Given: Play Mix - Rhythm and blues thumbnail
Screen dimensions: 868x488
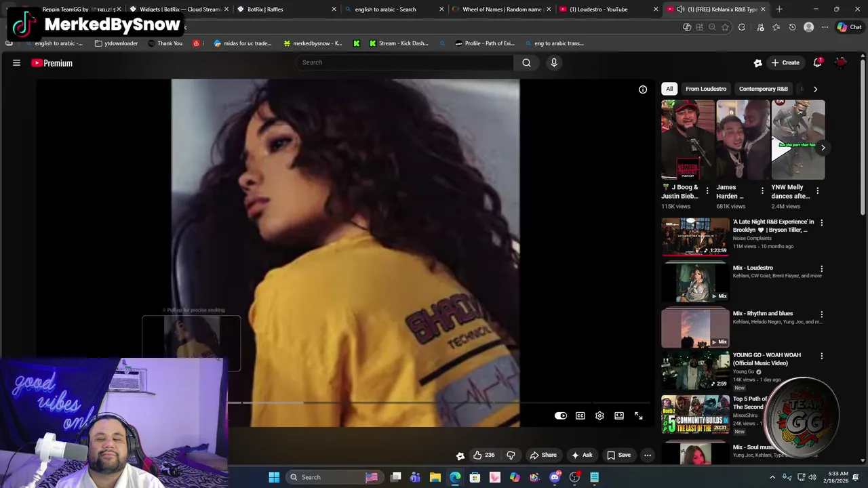Looking at the screenshot, I should [695, 327].
